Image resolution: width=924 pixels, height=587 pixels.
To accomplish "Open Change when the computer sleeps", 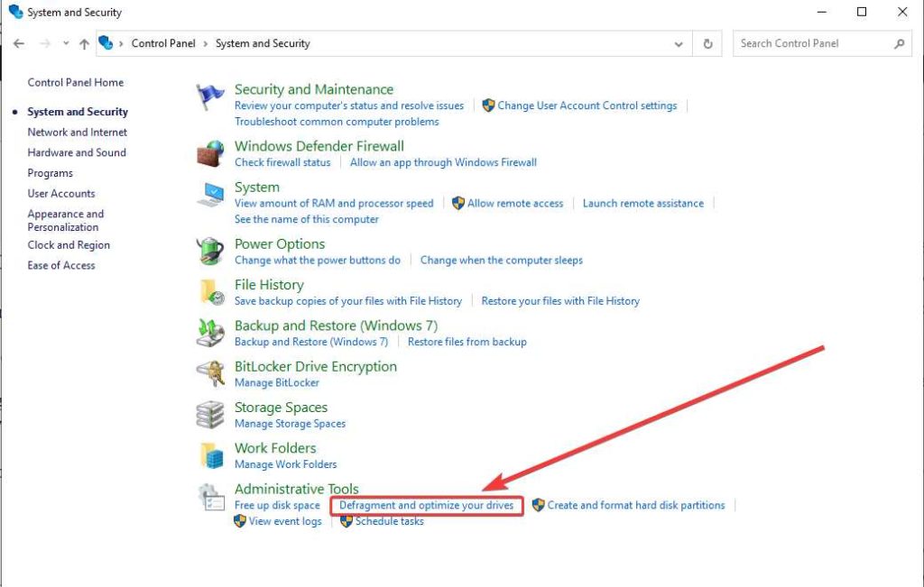I will pyautogui.click(x=502, y=261).
